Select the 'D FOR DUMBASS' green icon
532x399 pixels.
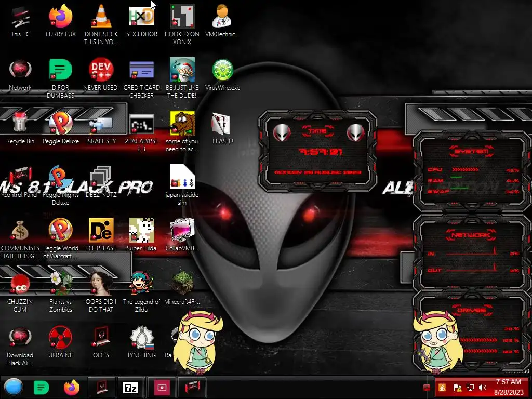tap(60, 70)
